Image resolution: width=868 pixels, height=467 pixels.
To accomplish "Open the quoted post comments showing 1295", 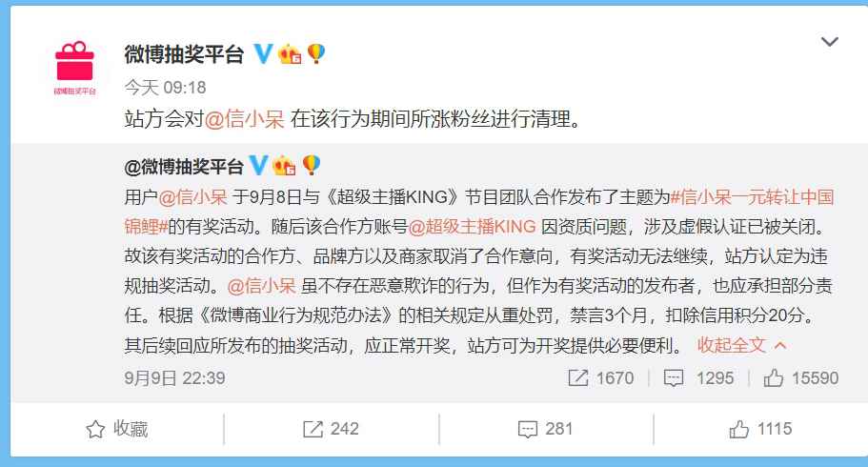I will (x=698, y=378).
